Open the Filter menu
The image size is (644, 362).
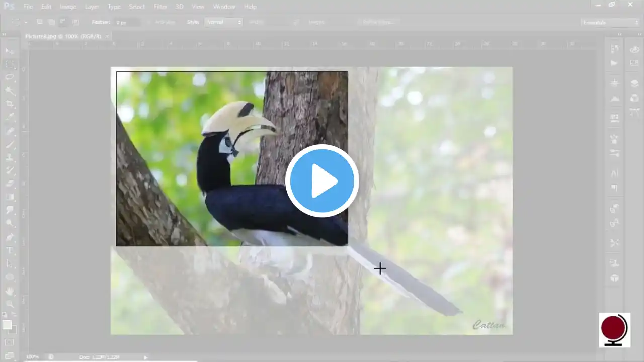click(160, 7)
